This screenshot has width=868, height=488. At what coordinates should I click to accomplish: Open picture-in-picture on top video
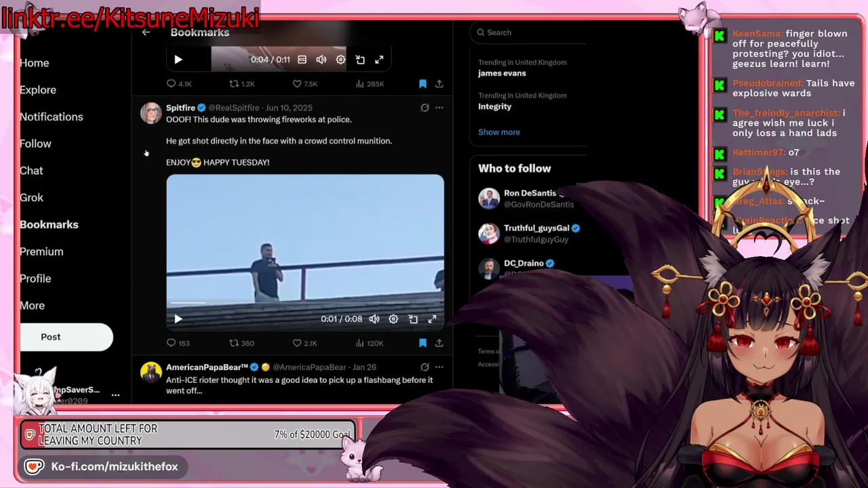click(360, 60)
